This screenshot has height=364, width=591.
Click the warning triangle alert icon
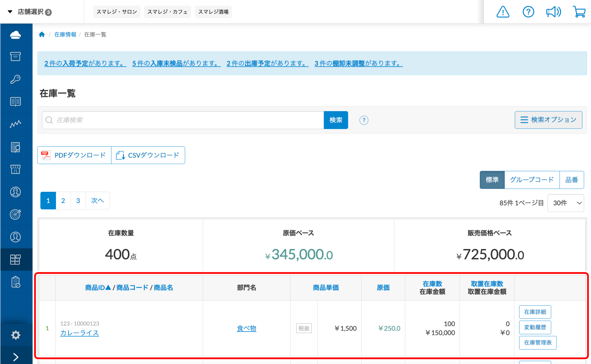(x=503, y=12)
